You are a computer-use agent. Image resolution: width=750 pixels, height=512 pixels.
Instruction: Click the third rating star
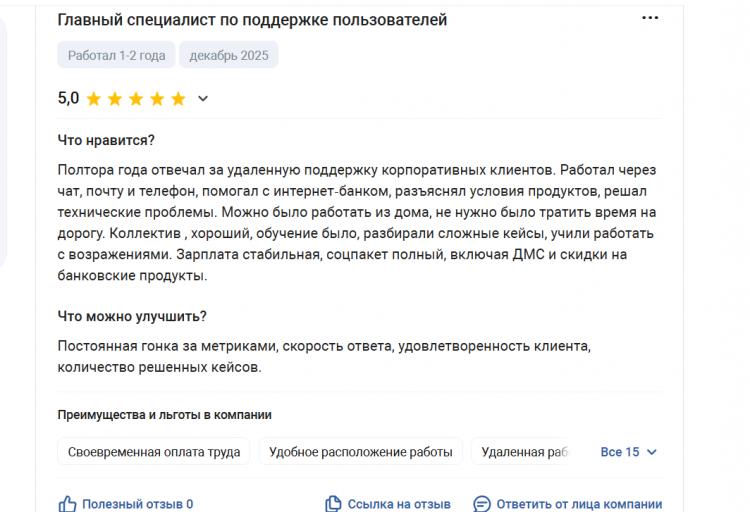click(x=136, y=99)
